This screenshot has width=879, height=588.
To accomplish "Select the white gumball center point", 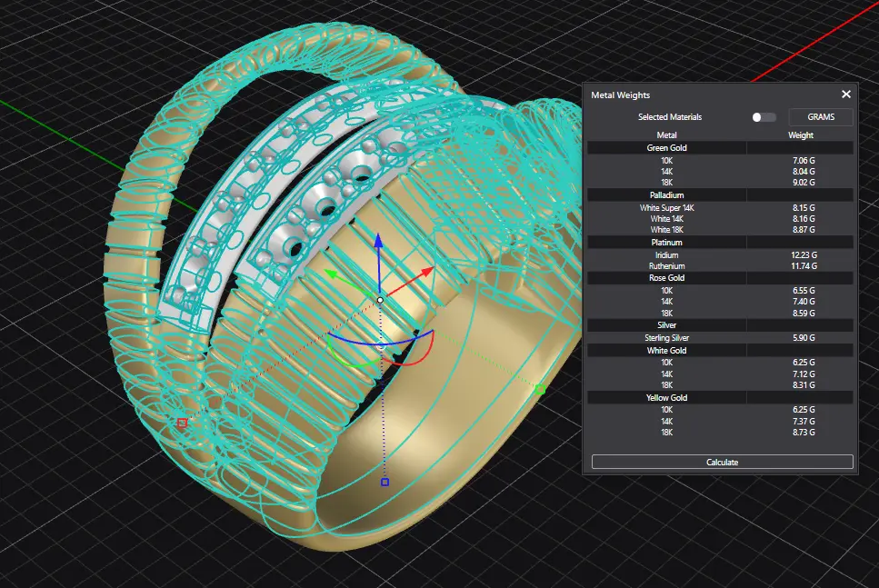I will 380,299.
